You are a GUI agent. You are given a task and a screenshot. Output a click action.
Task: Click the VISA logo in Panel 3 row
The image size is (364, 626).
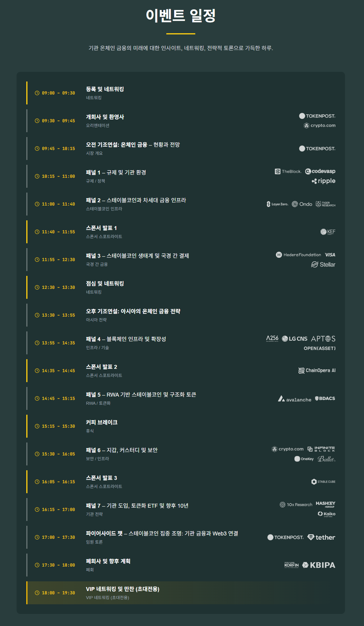click(330, 255)
